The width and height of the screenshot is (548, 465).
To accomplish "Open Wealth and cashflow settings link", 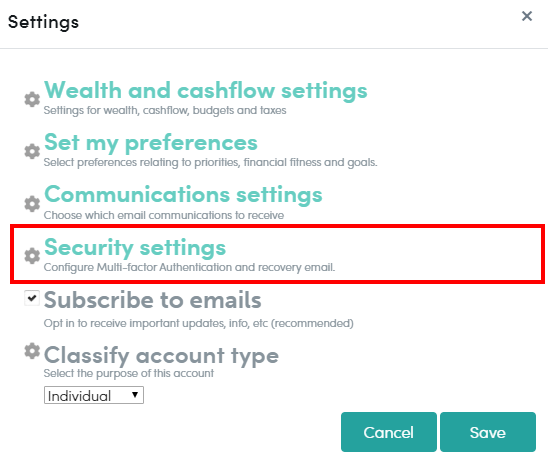I will (206, 90).
